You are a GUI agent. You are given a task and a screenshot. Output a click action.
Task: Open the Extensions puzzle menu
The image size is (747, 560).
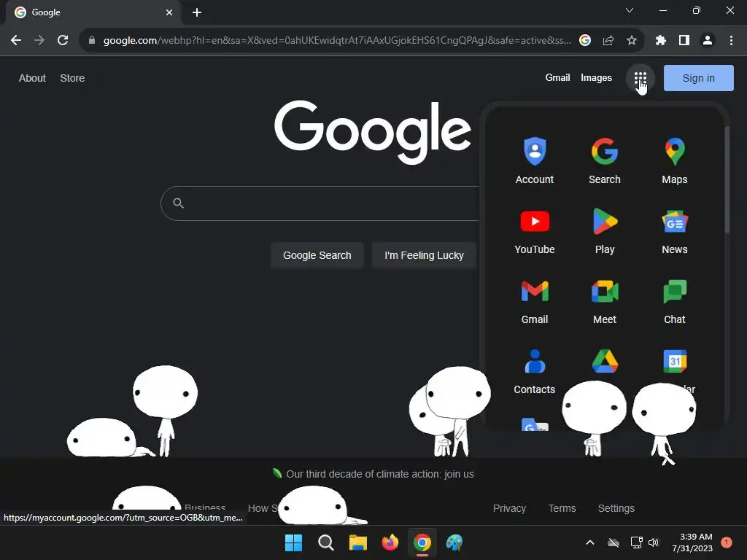pos(660,40)
